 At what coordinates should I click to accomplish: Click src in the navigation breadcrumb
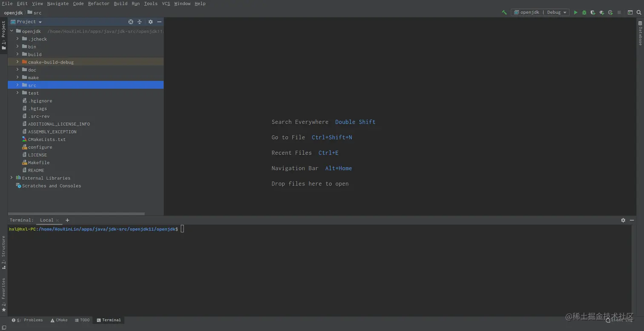click(x=34, y=13)
